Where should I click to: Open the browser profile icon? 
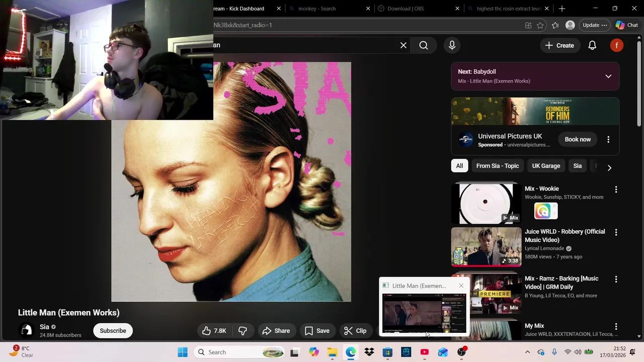[570, 25]
